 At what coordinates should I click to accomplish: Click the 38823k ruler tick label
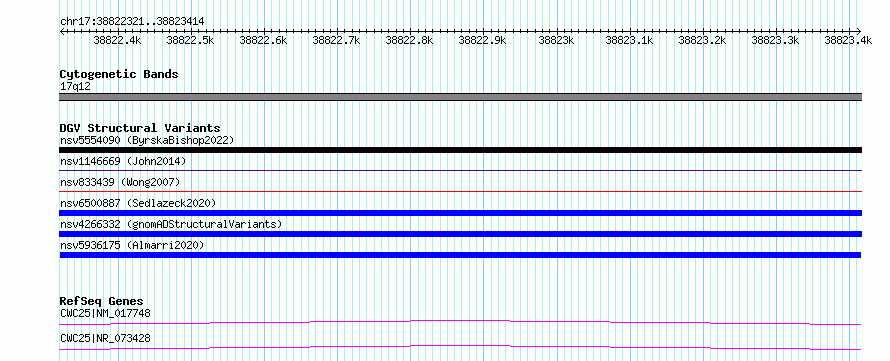556,40
